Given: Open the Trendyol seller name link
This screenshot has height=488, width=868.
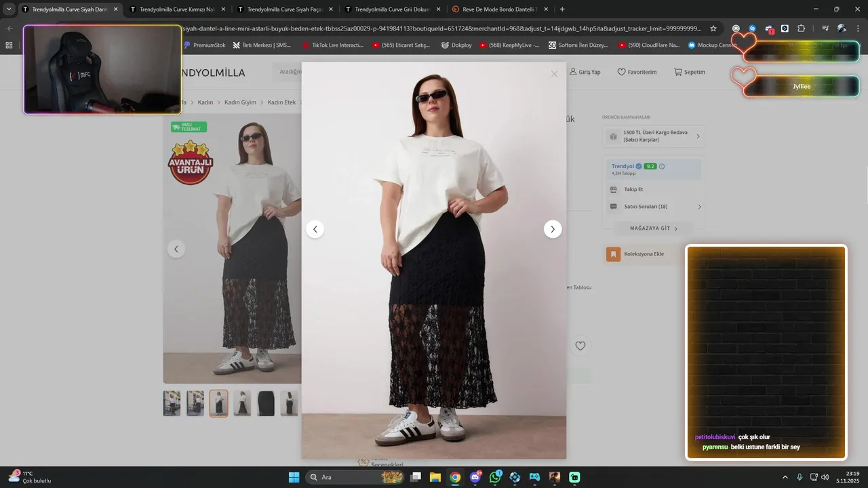Looking at the screenshot, I should click(x=623, y=166).
